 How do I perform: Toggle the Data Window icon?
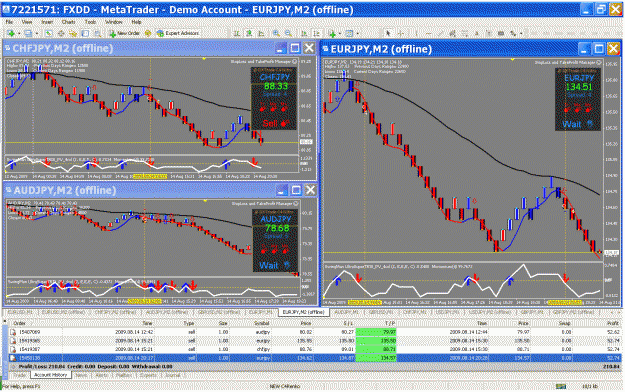click(x=61, y=33)
